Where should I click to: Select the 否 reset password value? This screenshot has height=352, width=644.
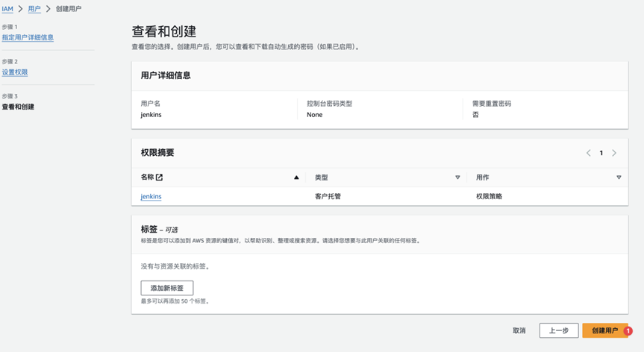pos(475,115)
